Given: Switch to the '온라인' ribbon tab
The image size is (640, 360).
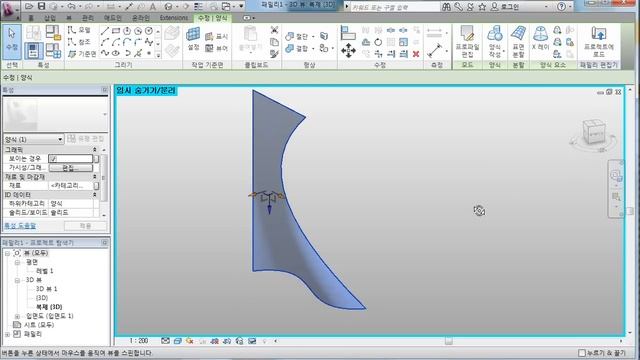Looking at the screenshot, I should click(x=140, y=18).
